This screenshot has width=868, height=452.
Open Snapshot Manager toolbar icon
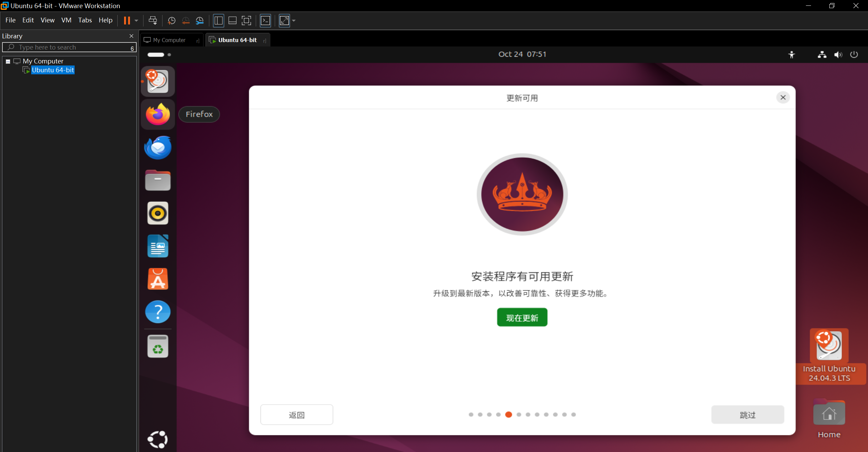tap(200, 21)
